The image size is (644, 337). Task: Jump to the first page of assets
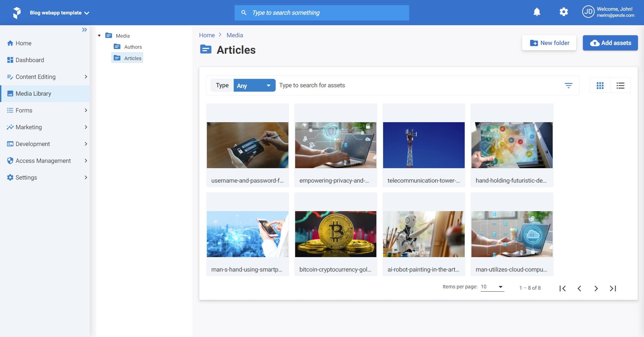[x=562, y=288]
